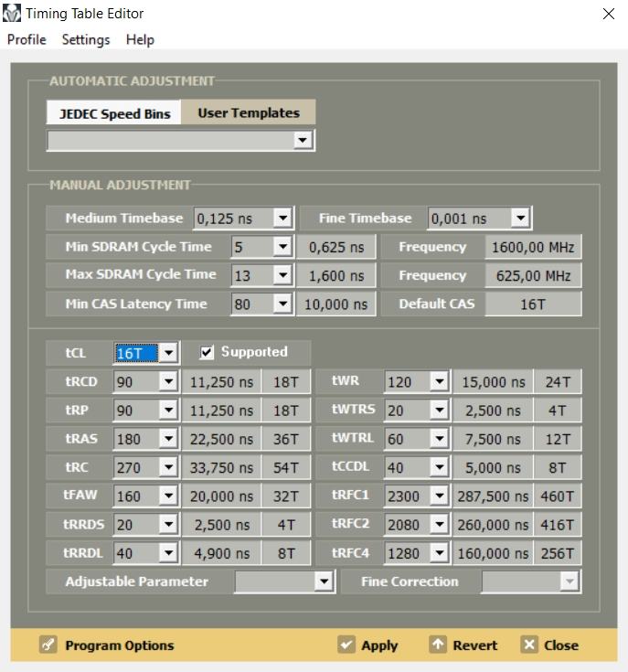The height and width of the screenshot is (672, 628).
Task: Click the Revert button label
Action: point(475,645)
